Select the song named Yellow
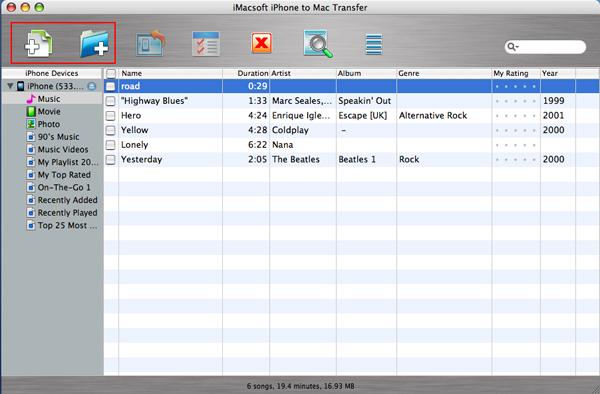This screenshot has width=600, height=394. (134, 130)
